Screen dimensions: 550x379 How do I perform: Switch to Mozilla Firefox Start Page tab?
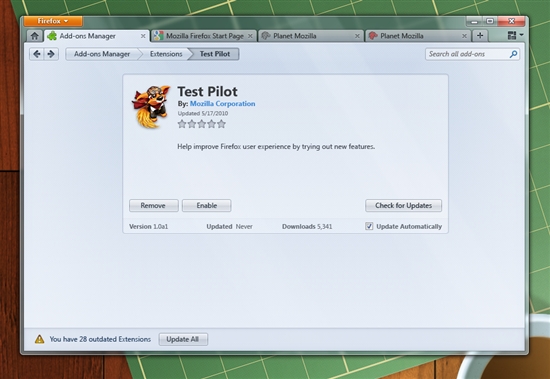coord(203,36)
